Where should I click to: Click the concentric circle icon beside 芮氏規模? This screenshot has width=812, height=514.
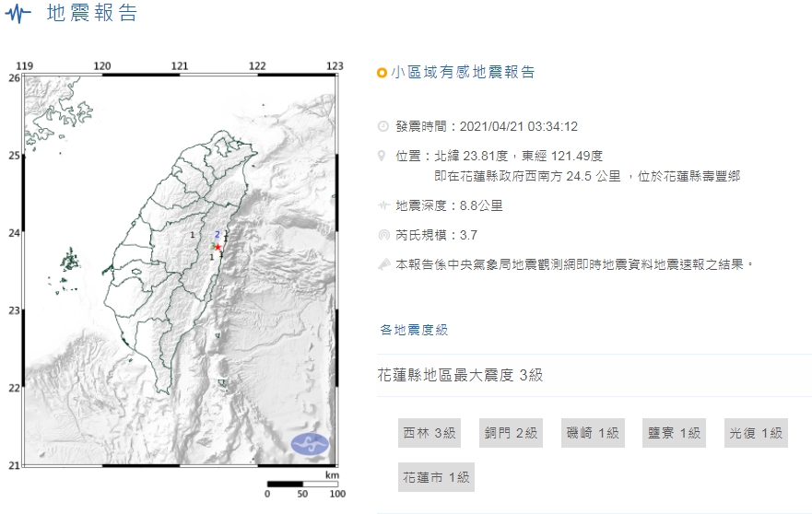[383, 235]
